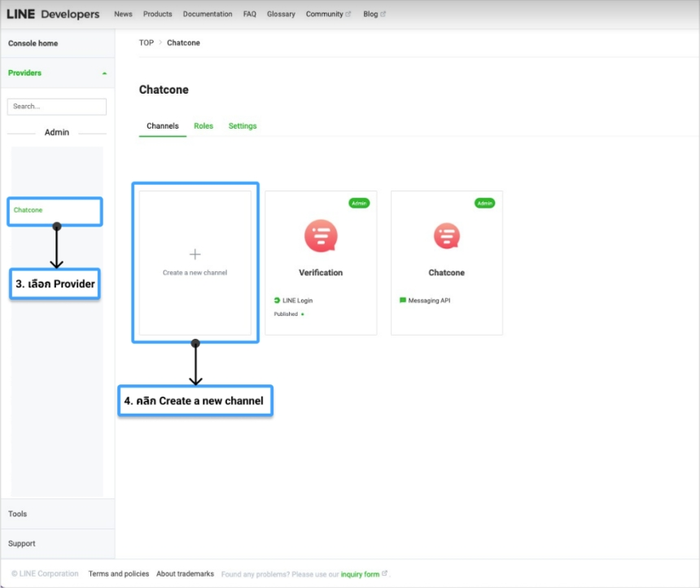Open the Community external link
Screen dimensions: 700x588
tap(325, 14)
